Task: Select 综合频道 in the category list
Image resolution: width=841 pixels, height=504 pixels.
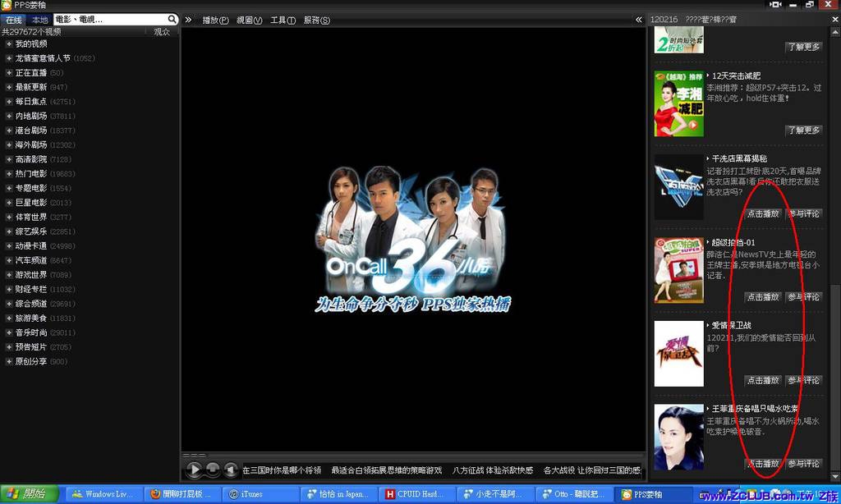Action: tap(31, 304)
